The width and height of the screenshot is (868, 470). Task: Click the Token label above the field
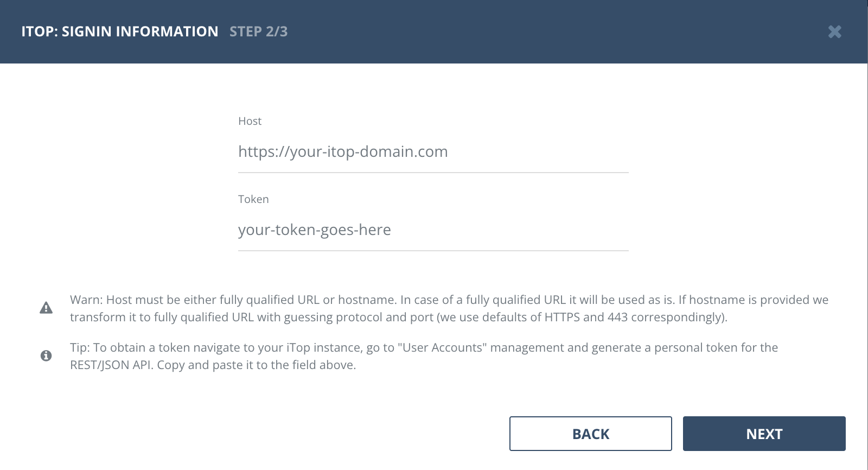tap(253, 199)
